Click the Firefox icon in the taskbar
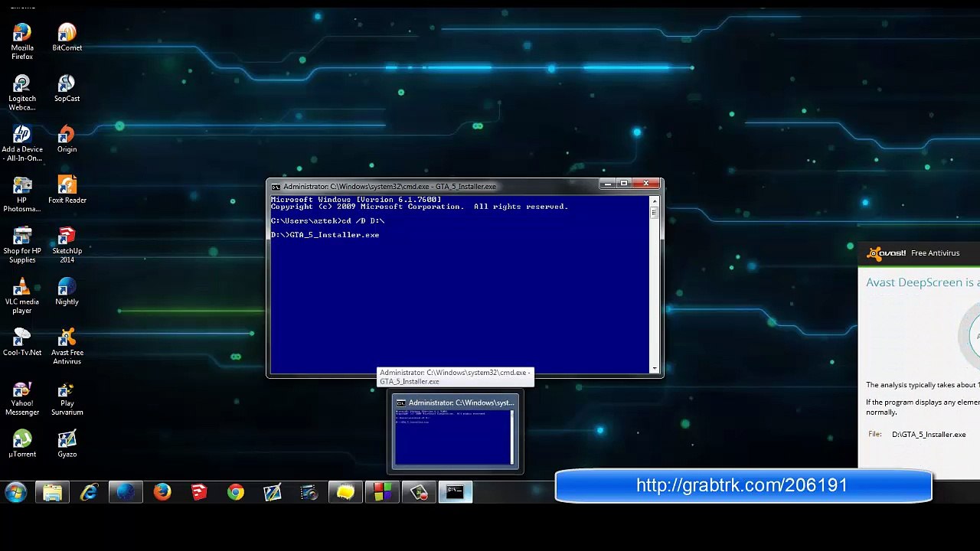 tap(162, 492)
